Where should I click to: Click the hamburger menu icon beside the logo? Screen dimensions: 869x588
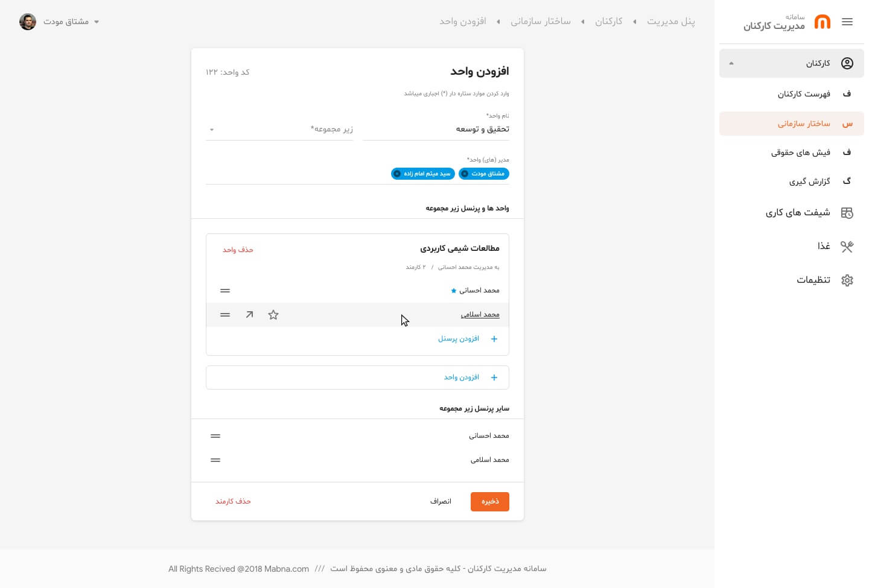[847, 22]
